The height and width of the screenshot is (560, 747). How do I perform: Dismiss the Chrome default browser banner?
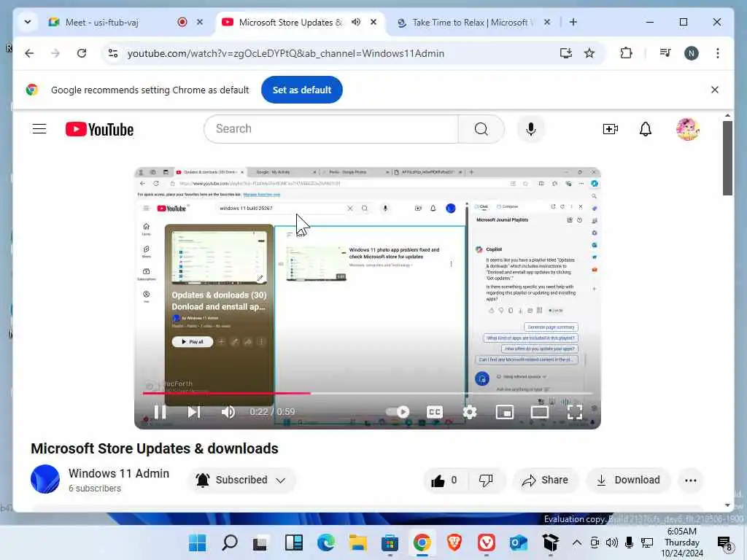tap(714, 90)
